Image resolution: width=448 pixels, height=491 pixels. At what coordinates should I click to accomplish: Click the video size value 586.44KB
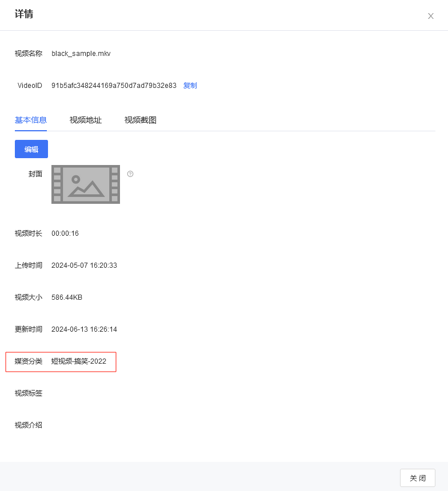click(67, 297)
